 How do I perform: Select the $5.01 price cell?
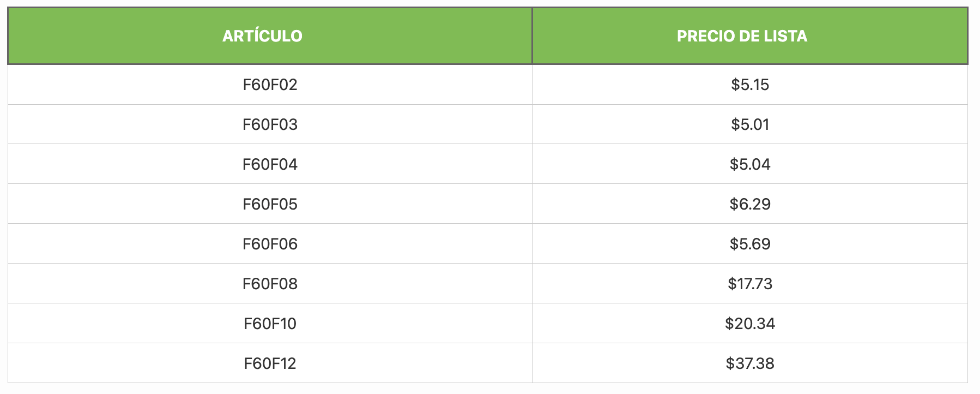[750, 124]
